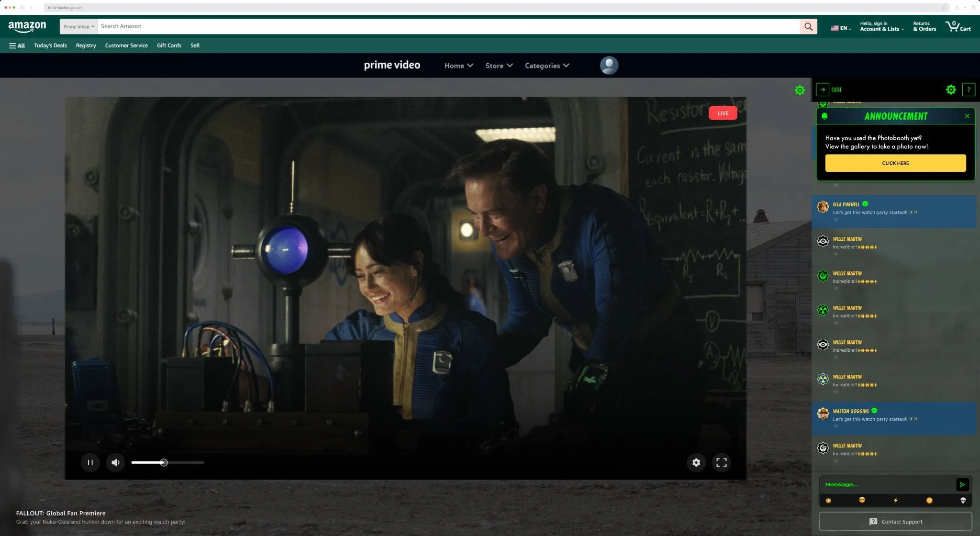Open Ella Purnell's avatar

point(823,207)
